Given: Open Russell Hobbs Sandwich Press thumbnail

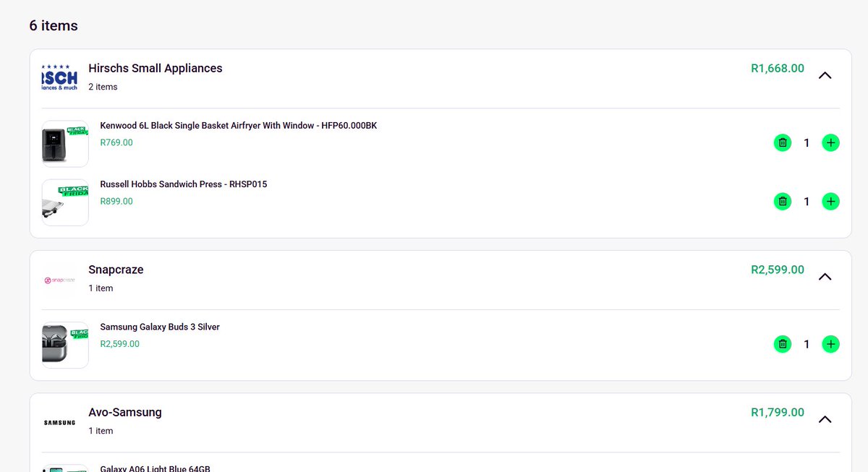Looking at the screenshot, I should point(65,202).
